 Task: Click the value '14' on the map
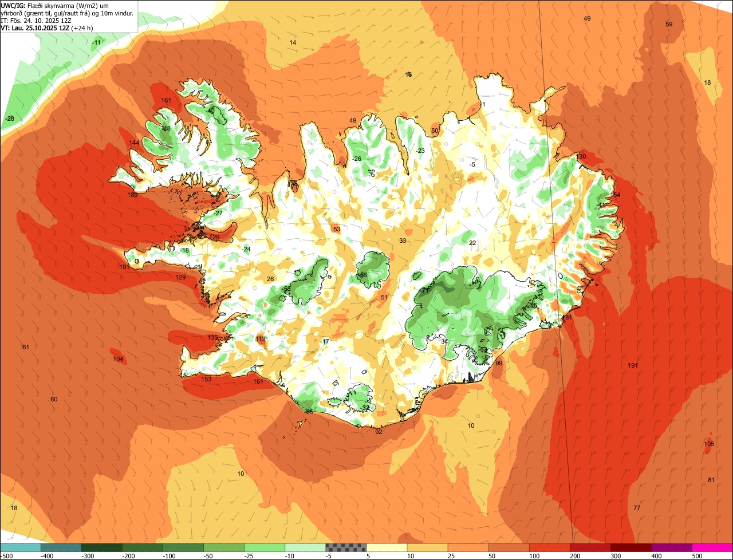[293, 43]
